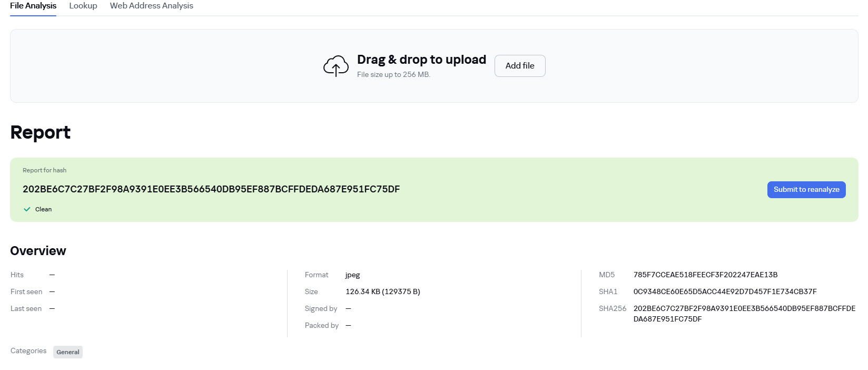Screen dimensions: 868x370
Task: Click the Clean status label
Action: [x=43, y=209]
